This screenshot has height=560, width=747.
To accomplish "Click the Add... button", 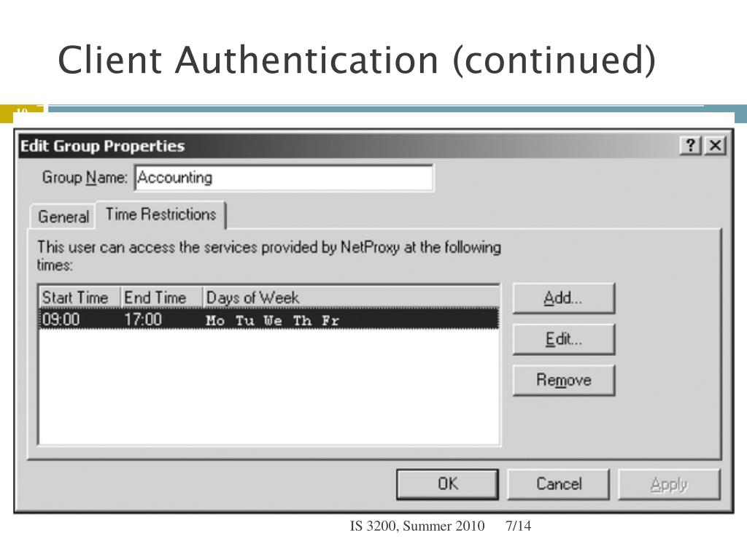I will coord(564,298).
